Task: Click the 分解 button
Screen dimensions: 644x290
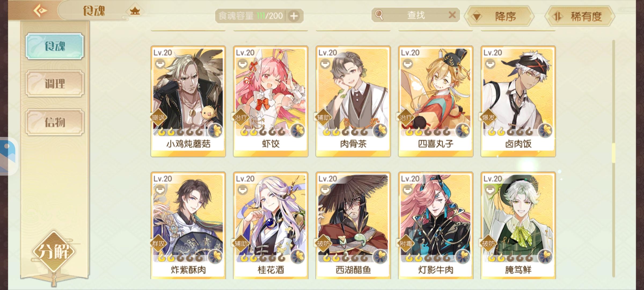Action: tap(53, 251)
